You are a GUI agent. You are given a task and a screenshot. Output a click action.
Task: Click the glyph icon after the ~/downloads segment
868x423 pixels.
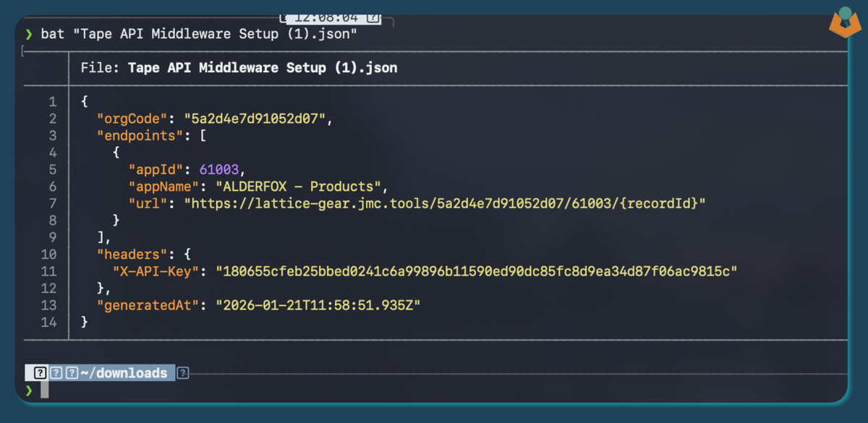[x=183, y=373]
